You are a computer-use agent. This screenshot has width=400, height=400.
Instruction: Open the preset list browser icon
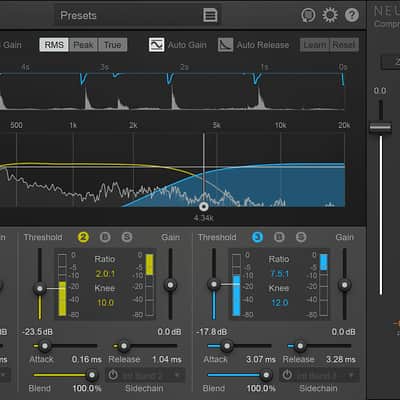(210, 15)
